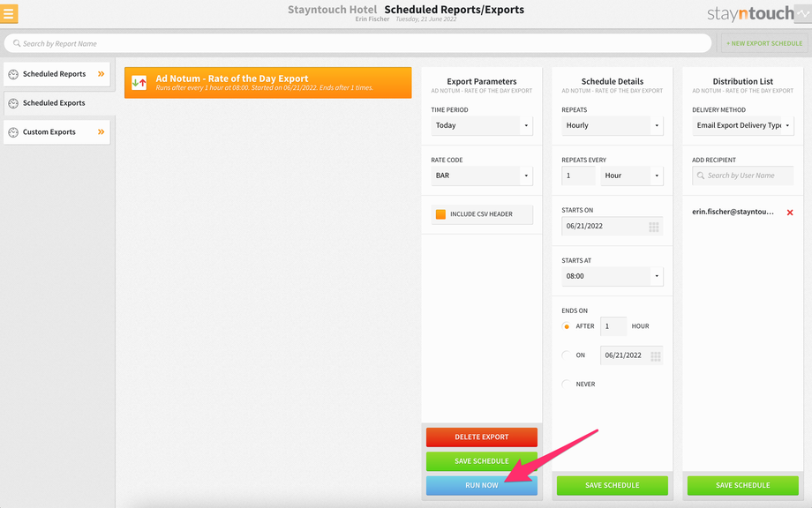This screenshot has width=812, height=508.
Task: Open the Repeats dropdown showing Hourly
Action: [x=613, y=126]
